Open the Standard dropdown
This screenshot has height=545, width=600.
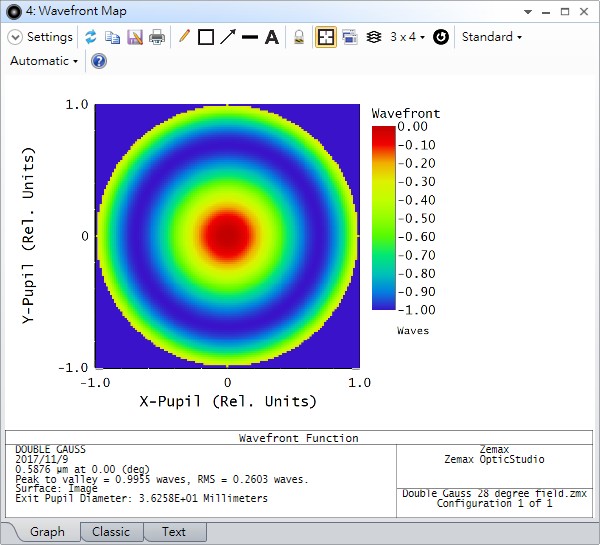click(x=491, y=37)
